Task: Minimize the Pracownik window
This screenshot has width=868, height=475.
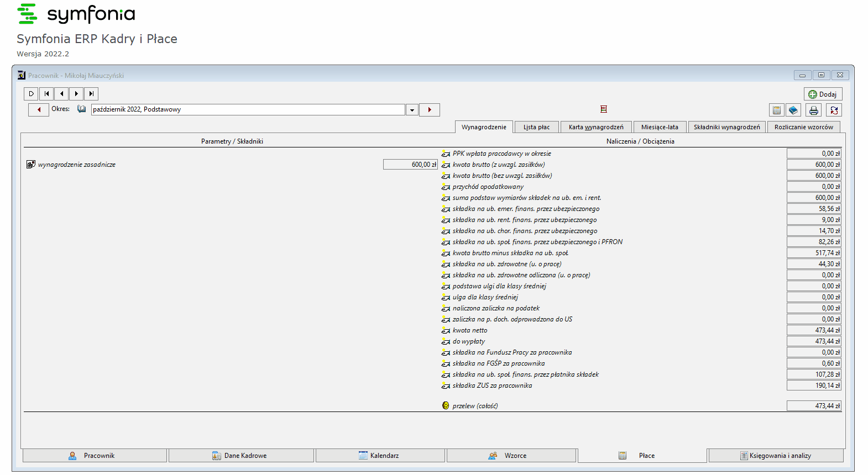Action: (x=802, y=75)
